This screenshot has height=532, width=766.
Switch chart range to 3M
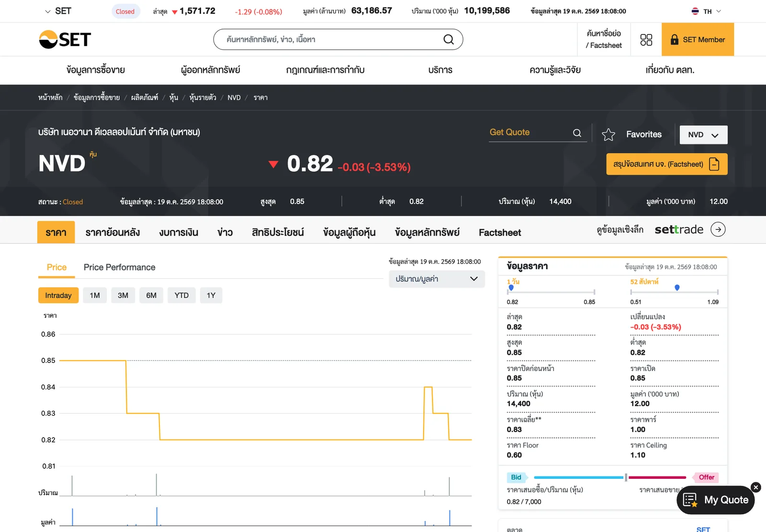coord(123,295)
